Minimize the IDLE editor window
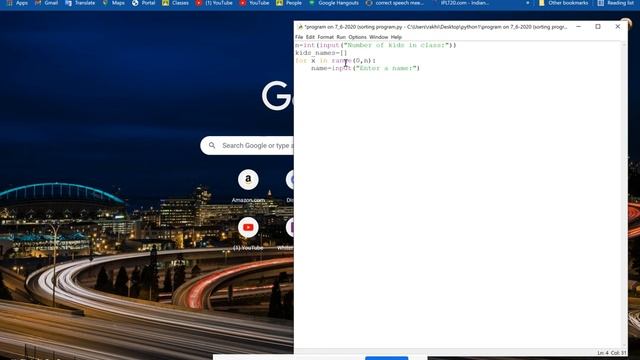The image size is (640, 360). pos(578,27)
